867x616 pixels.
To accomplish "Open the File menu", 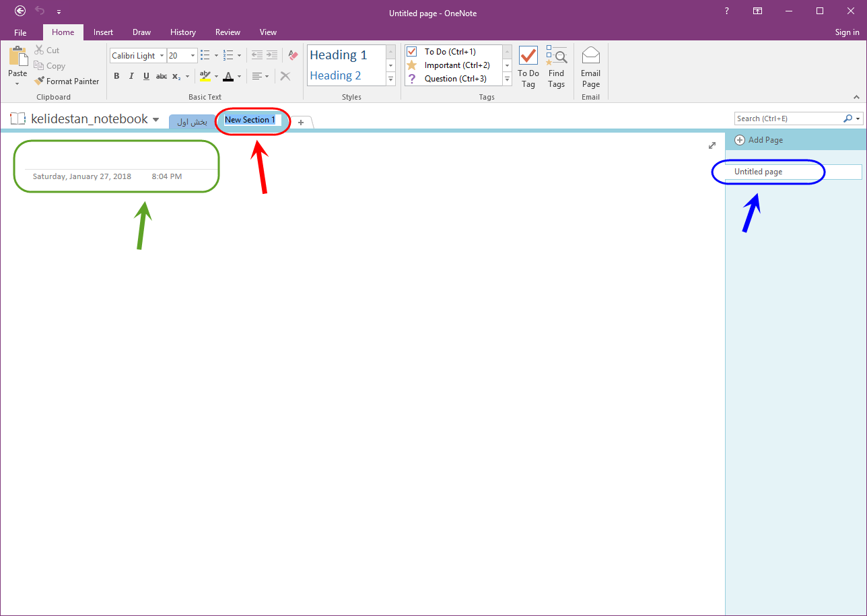I will (20, 32).
